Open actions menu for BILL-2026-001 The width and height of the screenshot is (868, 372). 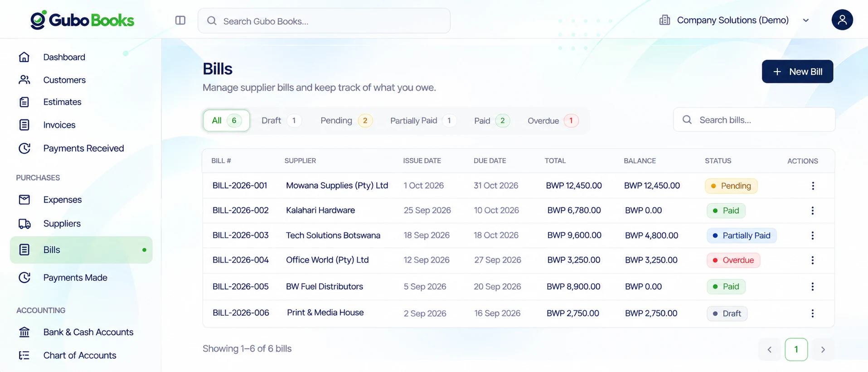click(813, 186)
